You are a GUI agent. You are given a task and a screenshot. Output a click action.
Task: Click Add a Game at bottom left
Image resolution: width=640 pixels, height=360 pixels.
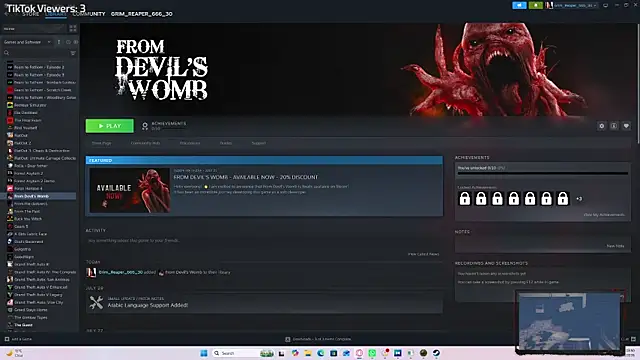[18, 339]
